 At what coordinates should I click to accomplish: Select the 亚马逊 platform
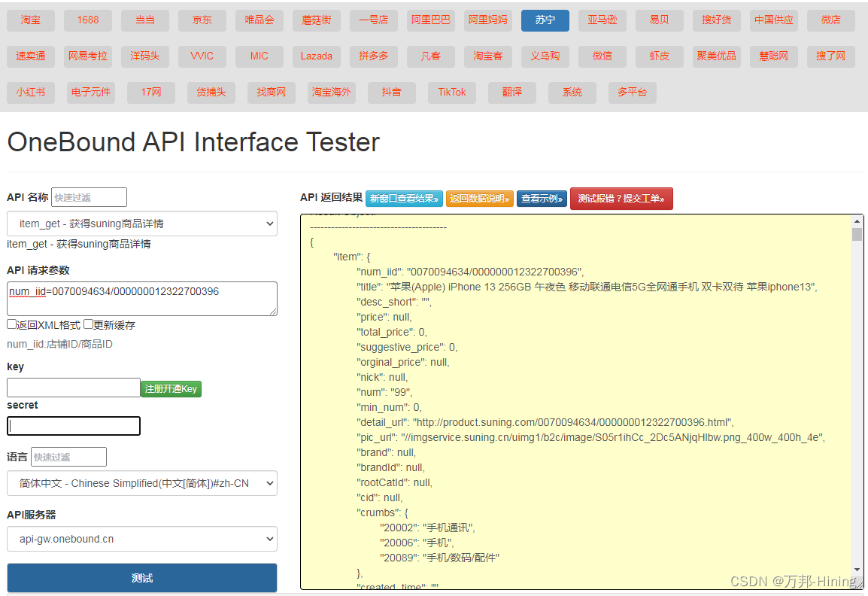point(602,20)
